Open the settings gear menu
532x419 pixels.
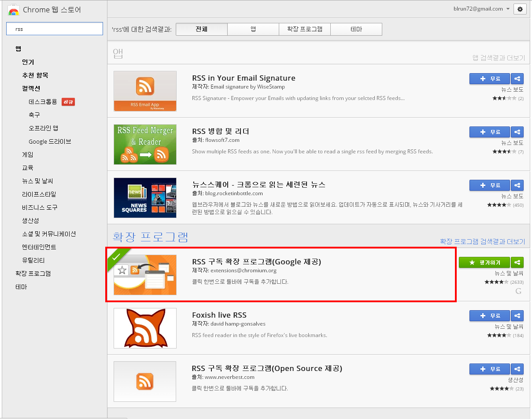[x=520, y=9]
